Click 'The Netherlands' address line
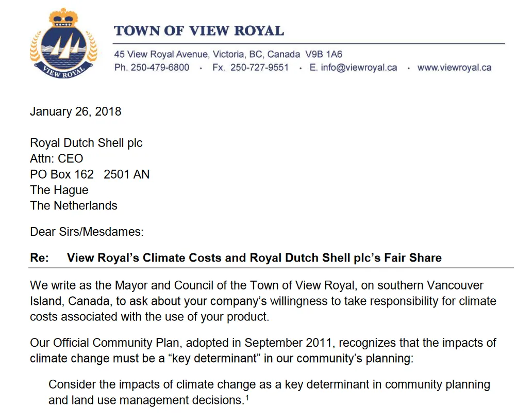Image resolution: width=532 pixels, height=420 pixels. point(74,205)
